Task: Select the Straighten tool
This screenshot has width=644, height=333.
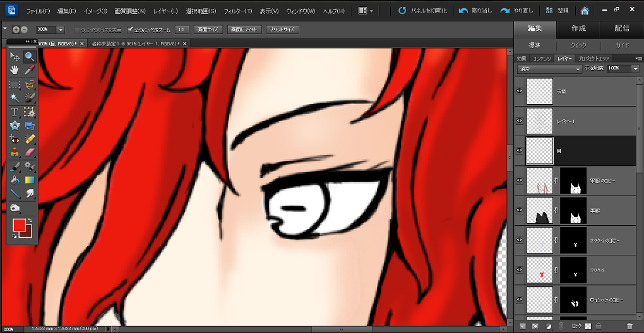Action: click(x=29, y=126)
